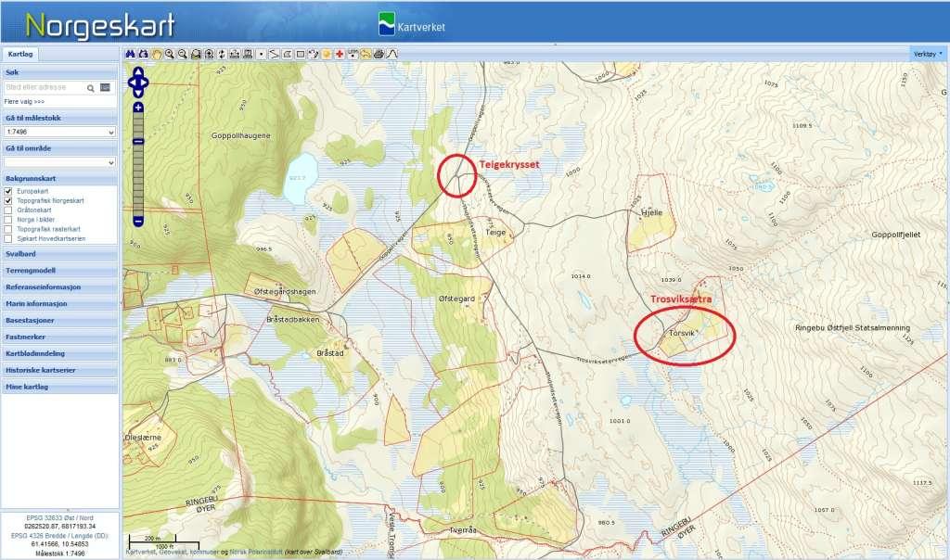Click the zoom in magnifier tool

[170, 54]
